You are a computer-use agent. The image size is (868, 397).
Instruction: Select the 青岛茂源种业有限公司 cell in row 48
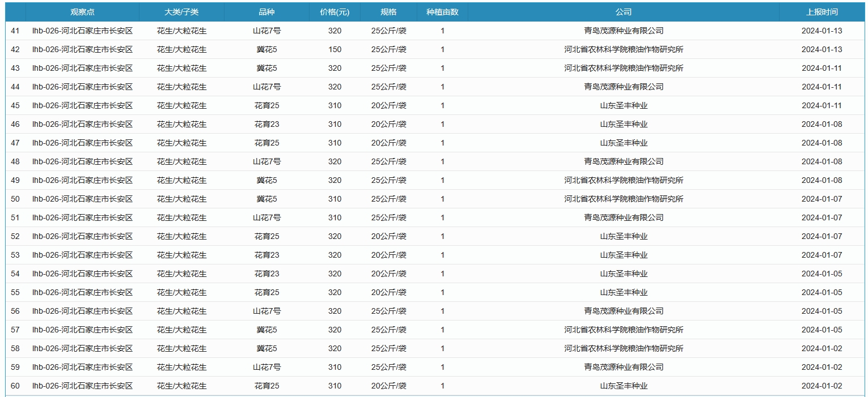[624, 161]
